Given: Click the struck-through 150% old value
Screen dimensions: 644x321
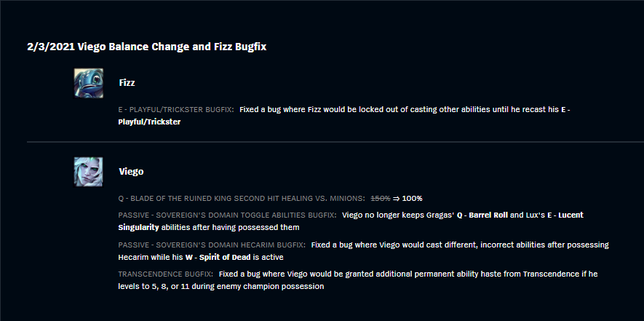Looking at the screenshot, I should pyautogui.click(x=381, y=199).
